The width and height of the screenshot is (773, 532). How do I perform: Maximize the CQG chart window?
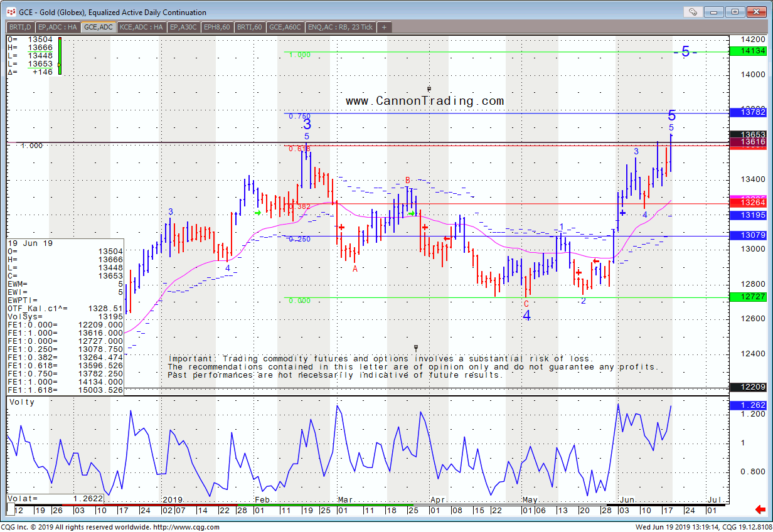[x=735, y=11]
